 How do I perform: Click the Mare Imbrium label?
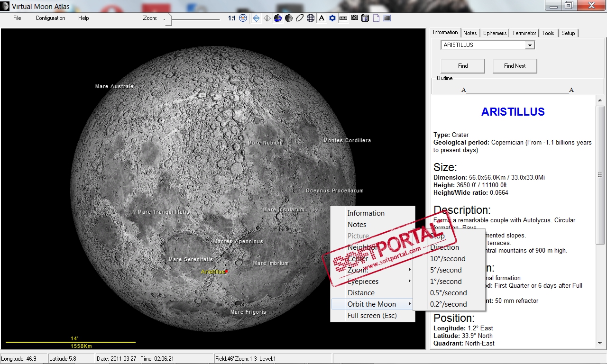click(271, 264)
